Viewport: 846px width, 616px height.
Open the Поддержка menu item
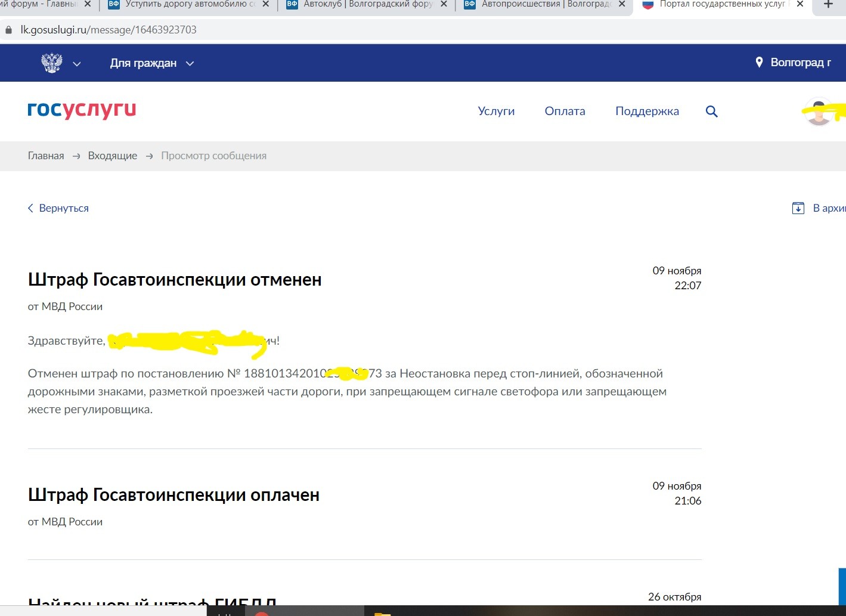point(647,112)
